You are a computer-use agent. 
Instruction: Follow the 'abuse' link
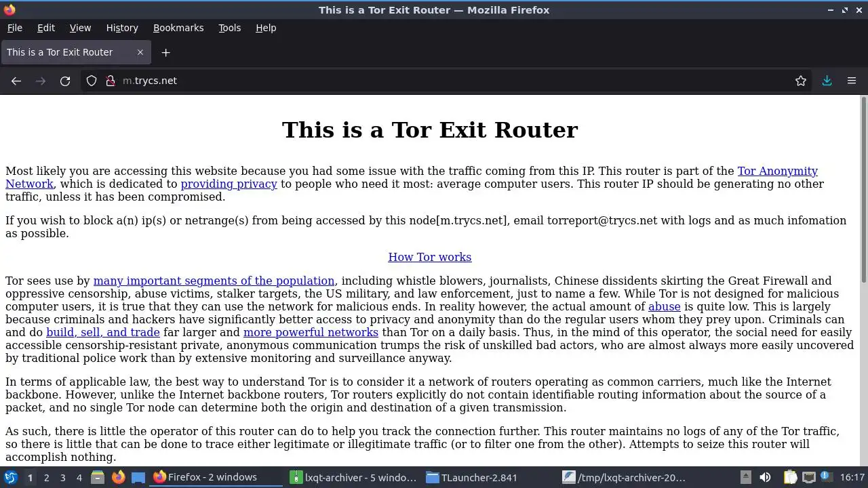point(664,306)
